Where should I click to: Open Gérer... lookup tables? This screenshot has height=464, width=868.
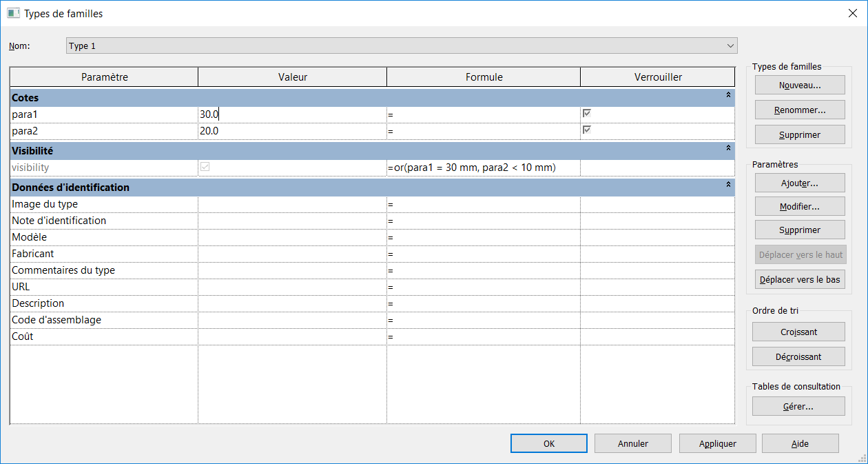798,406
